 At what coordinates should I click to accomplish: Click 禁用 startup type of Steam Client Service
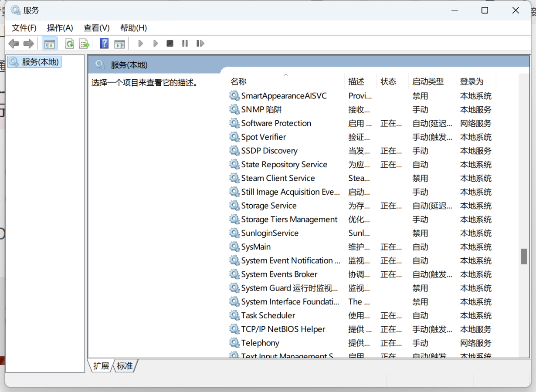pyautogui.click(x=421, y=178)
